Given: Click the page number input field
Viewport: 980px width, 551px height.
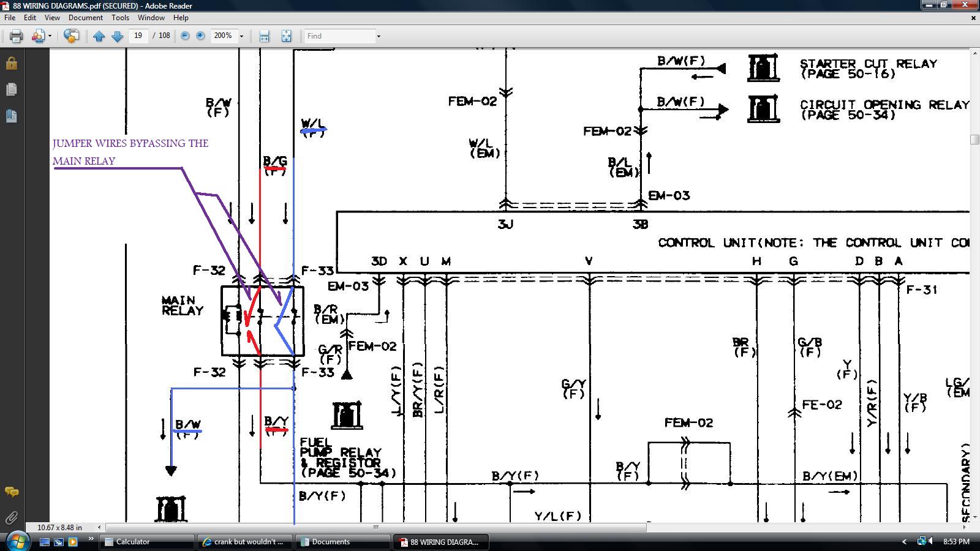Looking at the screenshot, I should click(138, 36).
